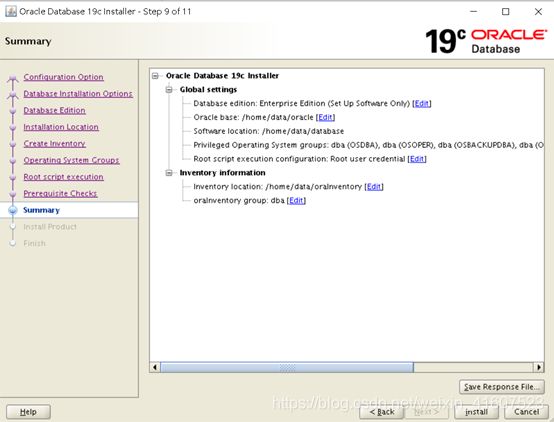Go to Configuration Option step
The width and height of the screenshot is (554, 422).
[64, 77]
